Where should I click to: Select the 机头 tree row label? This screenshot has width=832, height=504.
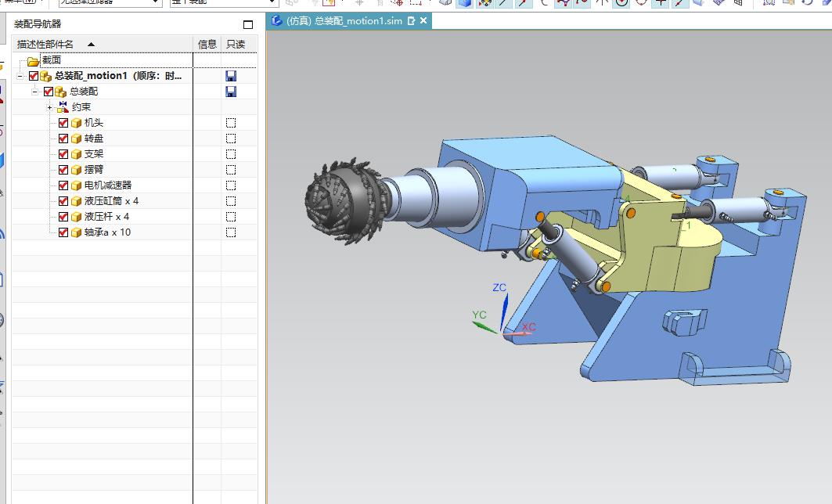point(93,123)
